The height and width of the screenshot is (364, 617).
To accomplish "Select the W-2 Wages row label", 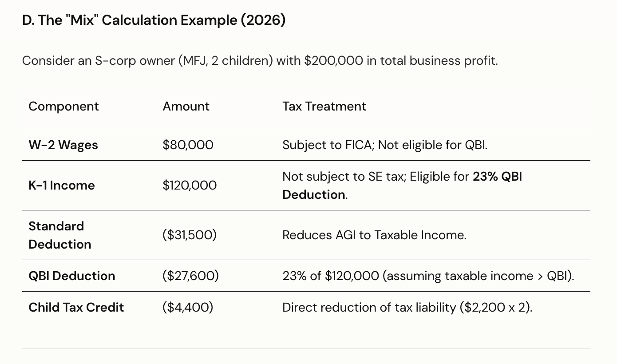I will (x=63, y=145).
